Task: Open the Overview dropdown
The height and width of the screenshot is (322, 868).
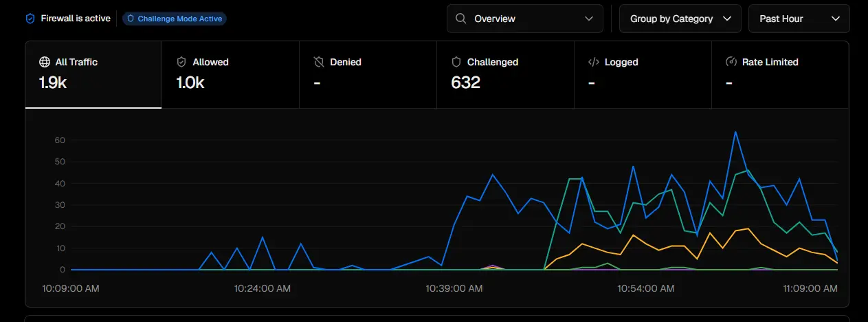Action: (x=525, y=19)
